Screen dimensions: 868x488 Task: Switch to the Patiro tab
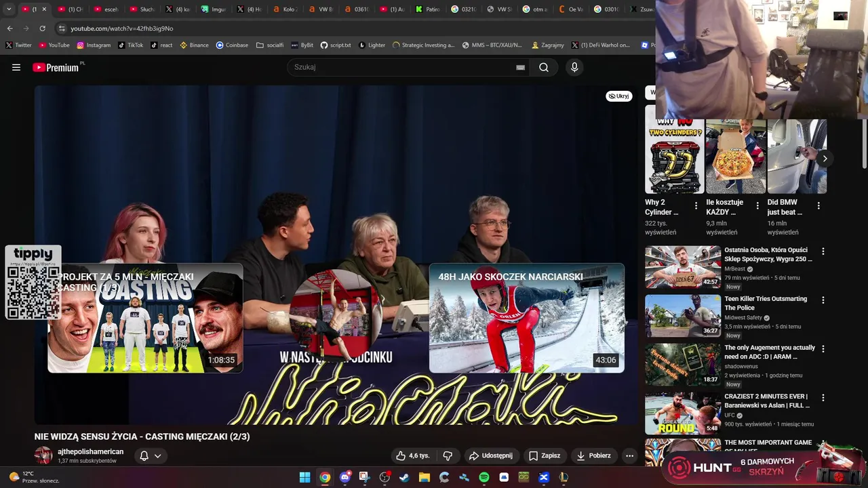point(428,9)
